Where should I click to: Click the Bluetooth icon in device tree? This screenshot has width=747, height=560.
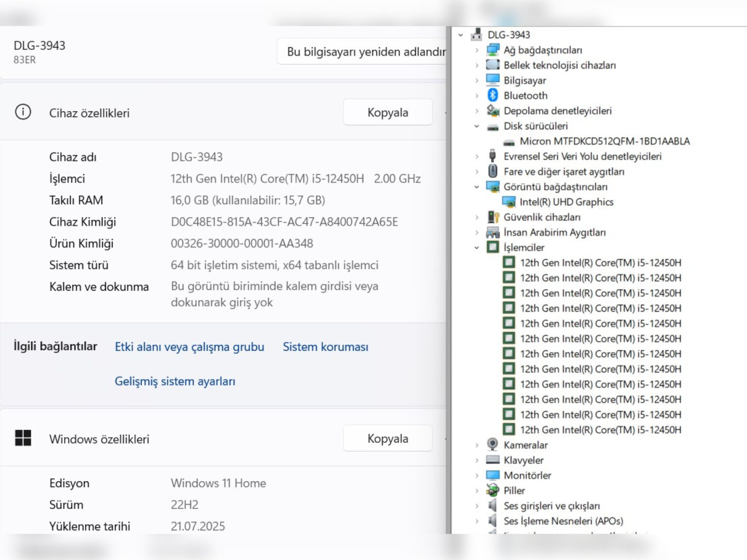click(x=493, y=95)
